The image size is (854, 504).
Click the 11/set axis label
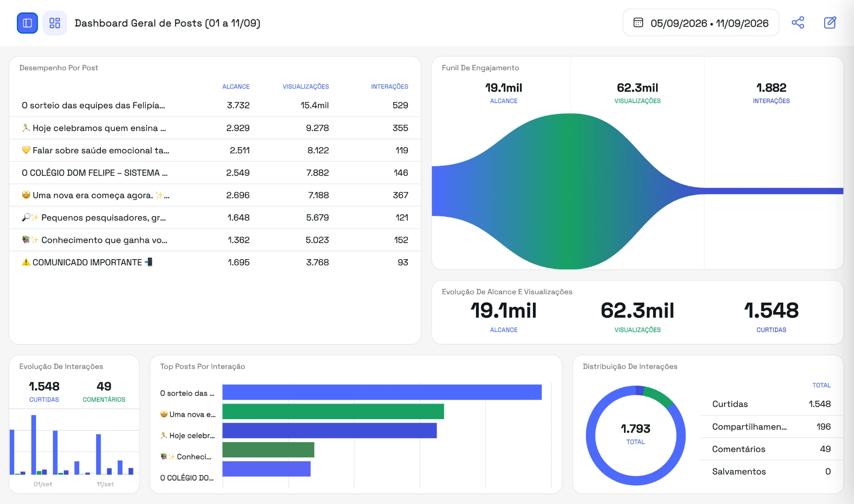click(105, 484)
